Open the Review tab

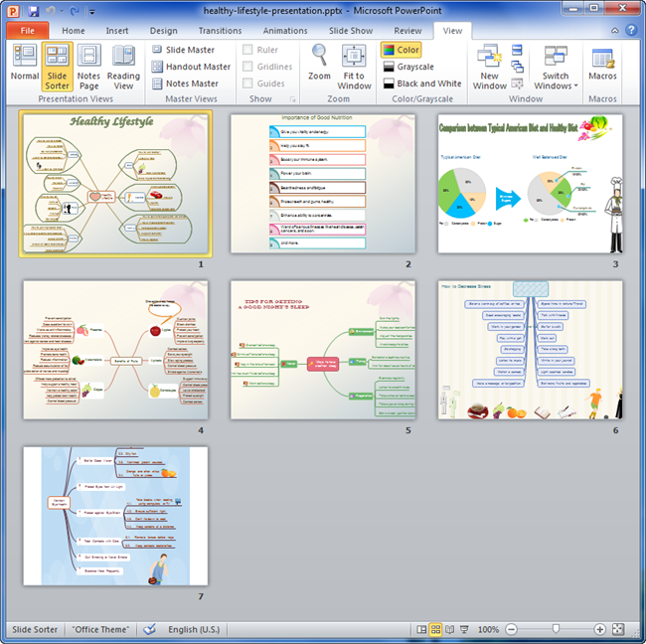[x=407, y=31]
